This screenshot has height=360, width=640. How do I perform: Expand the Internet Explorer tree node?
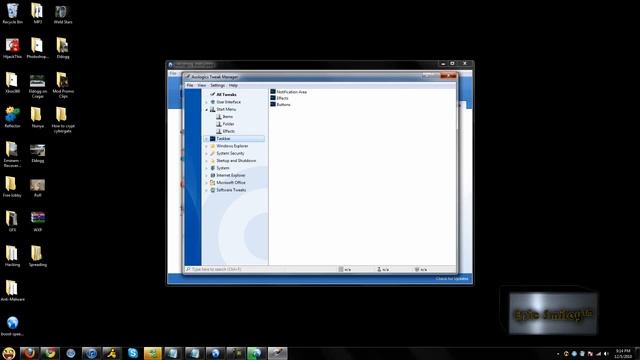coord(207,176)
